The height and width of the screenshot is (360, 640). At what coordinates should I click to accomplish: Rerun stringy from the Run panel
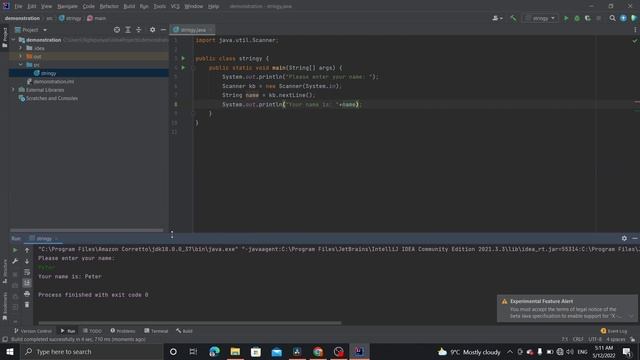click(x=15, y=250)
